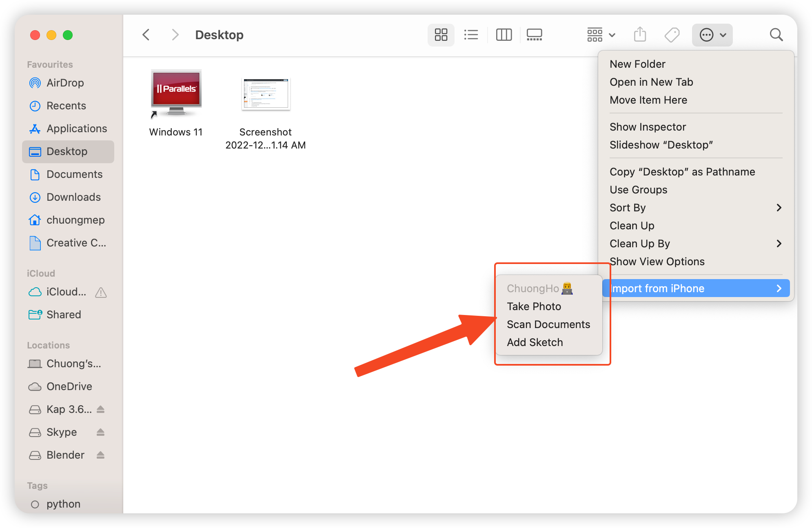Select the python tag circle
Viewport: 812px width, 528px height.
pos(35,504)
